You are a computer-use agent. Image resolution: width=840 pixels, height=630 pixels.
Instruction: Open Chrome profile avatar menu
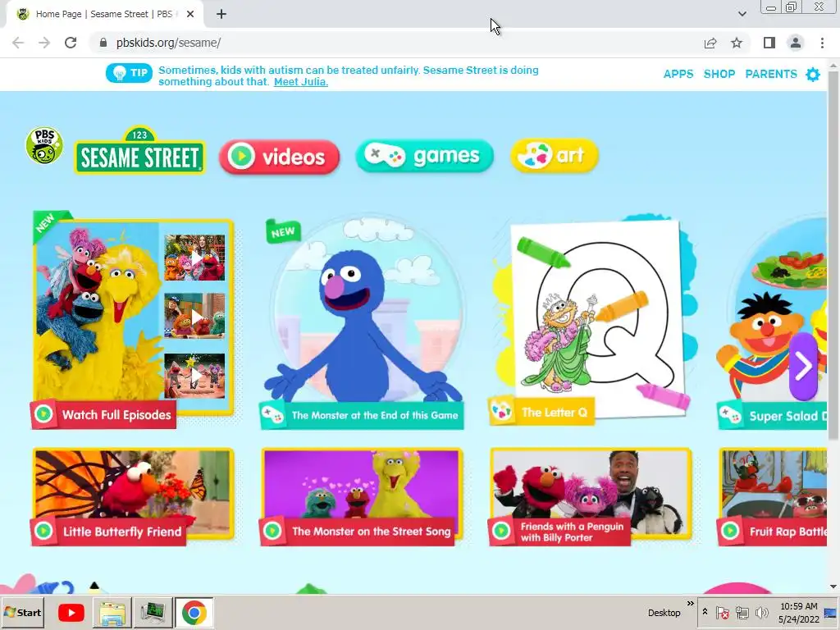point(796,43)
